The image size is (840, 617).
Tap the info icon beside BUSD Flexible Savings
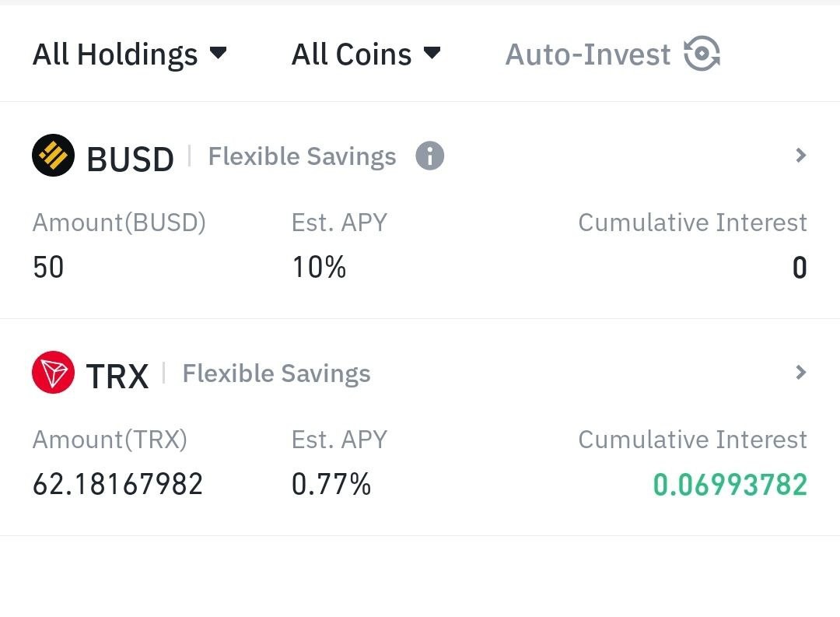[x=429, y=156]
